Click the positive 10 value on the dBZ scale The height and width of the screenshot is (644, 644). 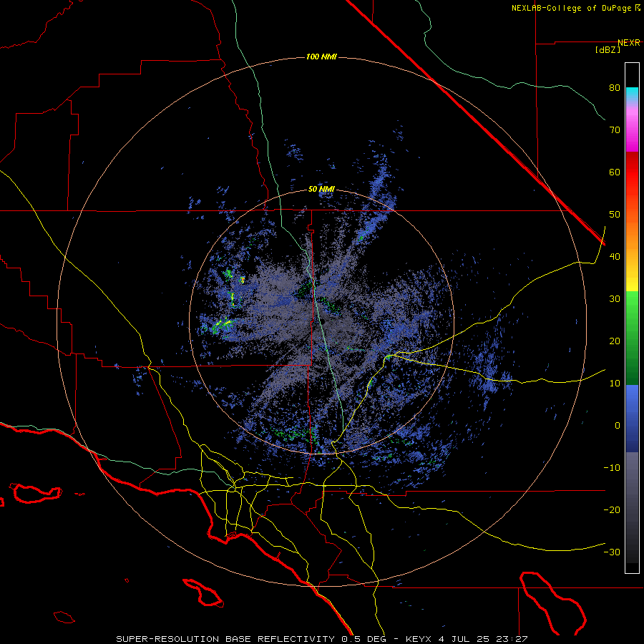pyautogui.click(x=615, y=384)
